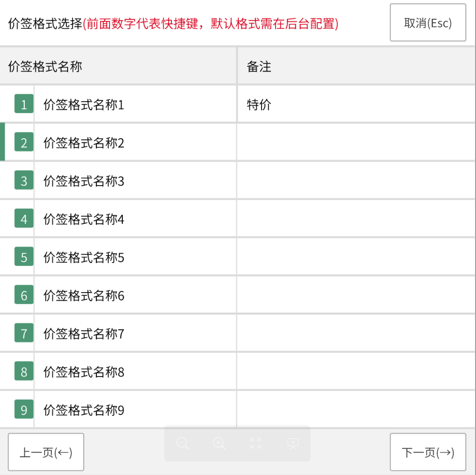Screen dimensions: 476x475
Task: Select row 价签格式名称2
Action: [x=84, y=143]
